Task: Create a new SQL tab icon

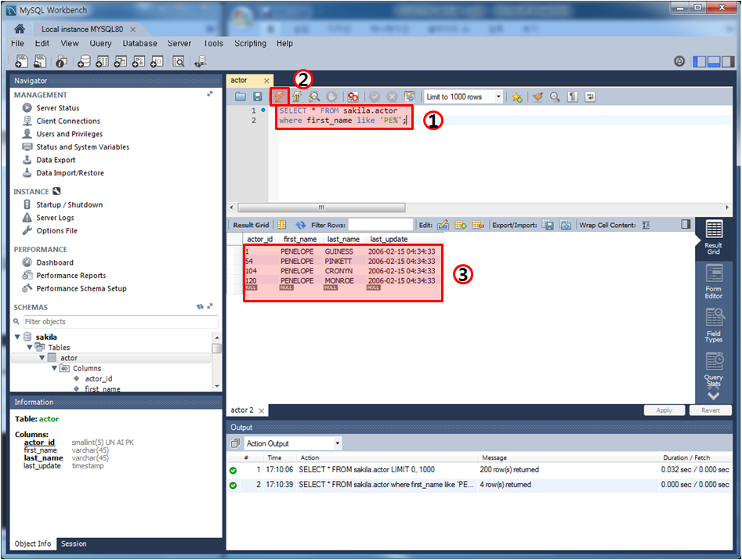Action: click(21, 61)
